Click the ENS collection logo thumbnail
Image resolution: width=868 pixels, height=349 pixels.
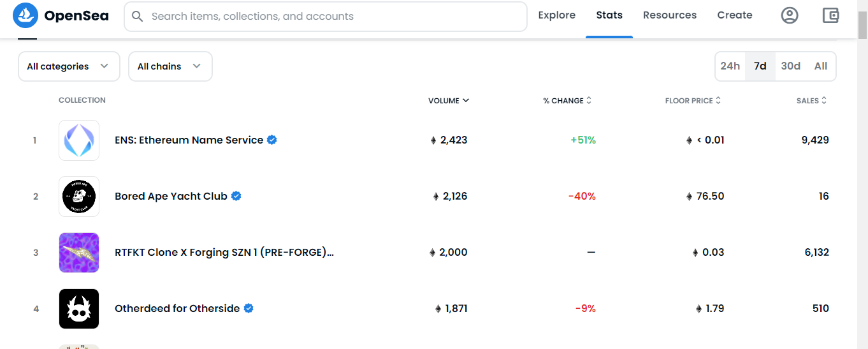tap(79, 140)
